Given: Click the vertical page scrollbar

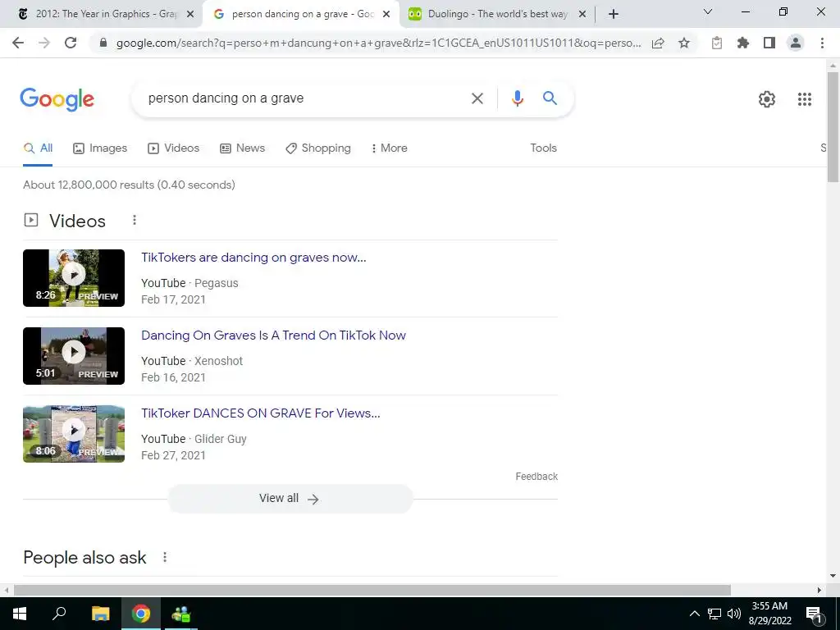Looking at the screenshot, I should pyautogui.click(x=833, y=126).
